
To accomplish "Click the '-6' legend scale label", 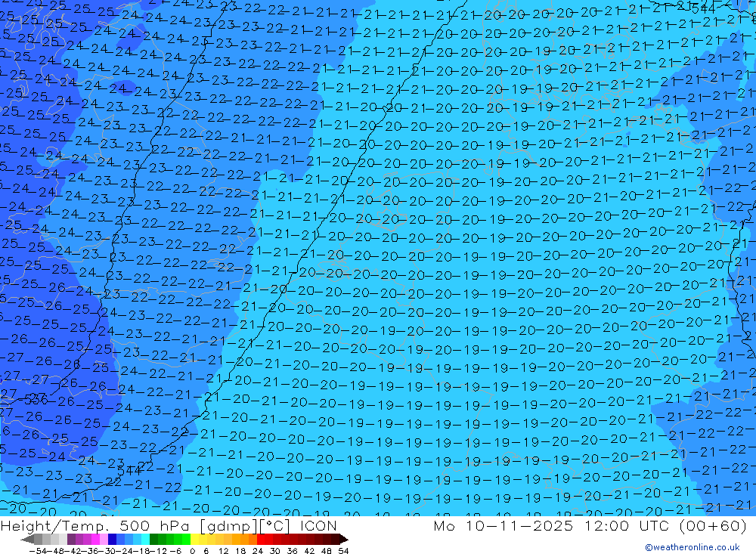I will tap(175, 551).
